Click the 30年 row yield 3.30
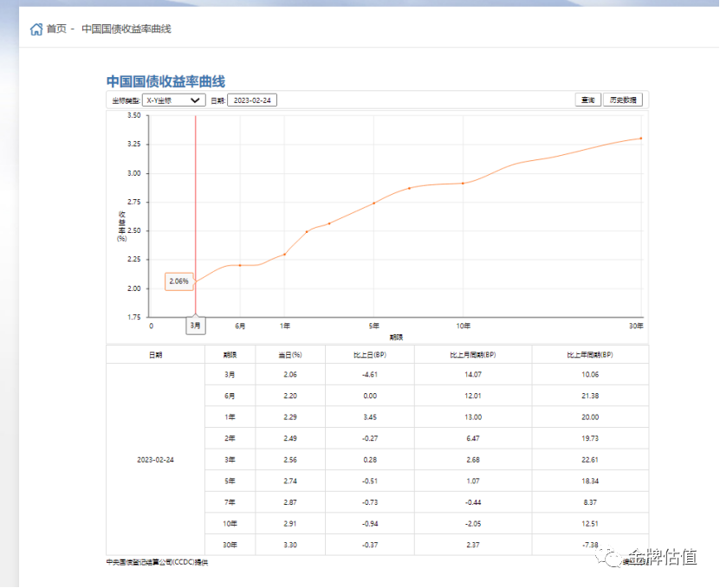This screenshot has height=588, width=720. [290, 545]
